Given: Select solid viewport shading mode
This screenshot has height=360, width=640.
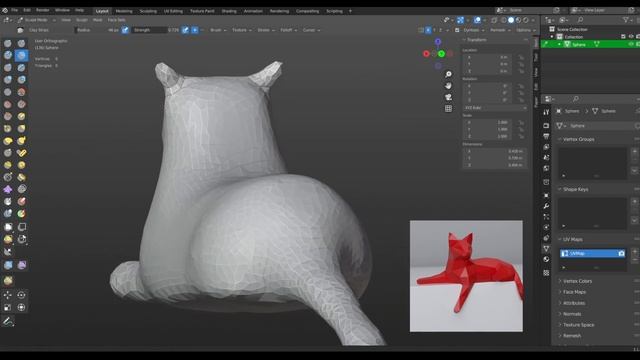Looking at the screenshot, I should [x=511, y=20].
